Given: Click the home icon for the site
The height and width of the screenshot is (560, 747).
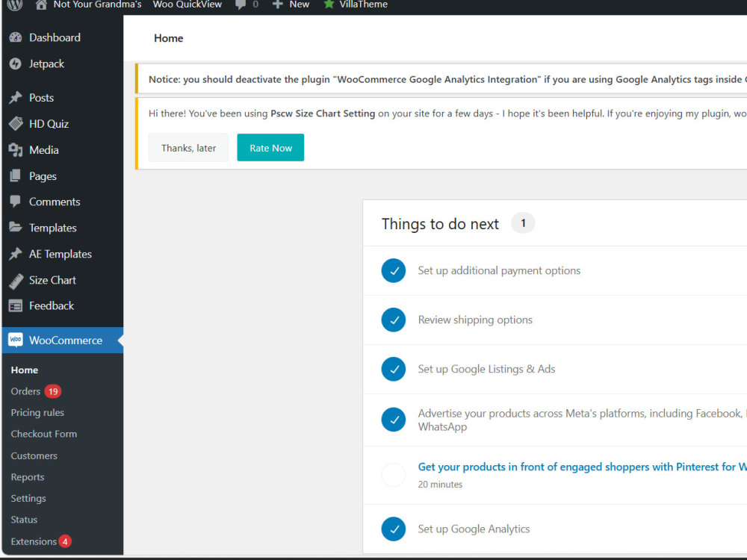Looking at the screenshot, I should click(41, 4).
